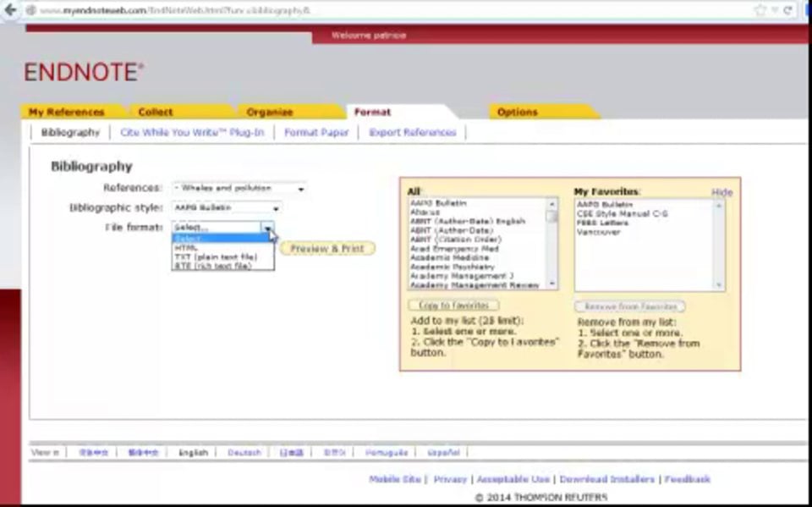Go back with the browser back arrow

10,10
